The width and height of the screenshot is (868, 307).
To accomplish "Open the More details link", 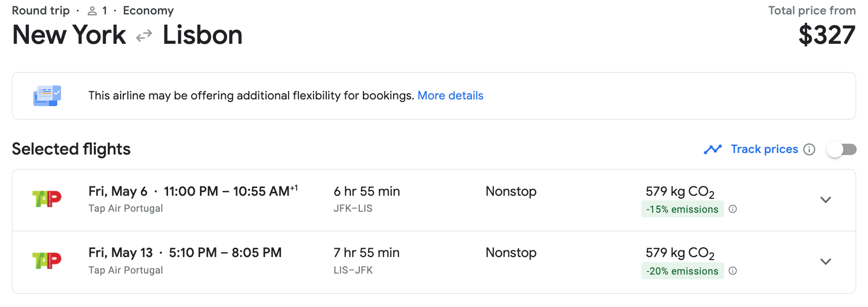I will pos(450,96).
